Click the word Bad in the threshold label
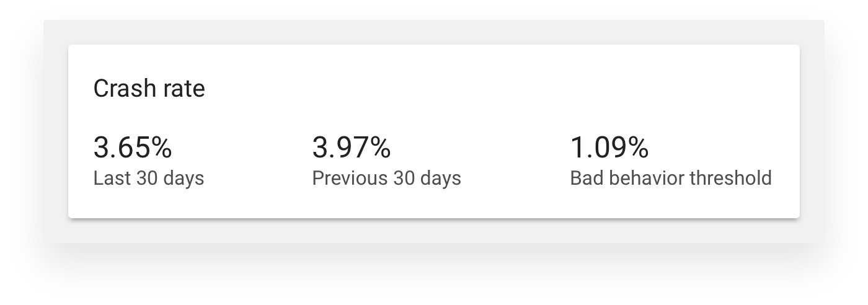The image size is (868, 305). [x=584, y=179]
